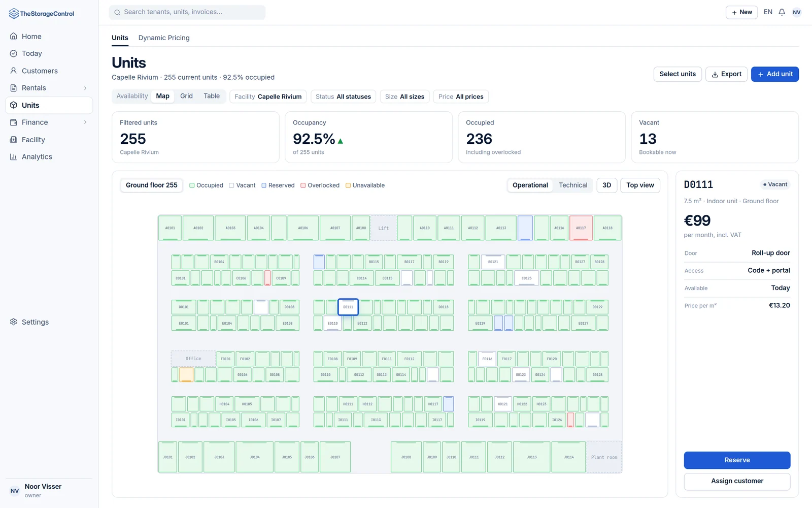812x508 pixels.
Task: Click TheStorageControl logo
Action: [42, 14]
